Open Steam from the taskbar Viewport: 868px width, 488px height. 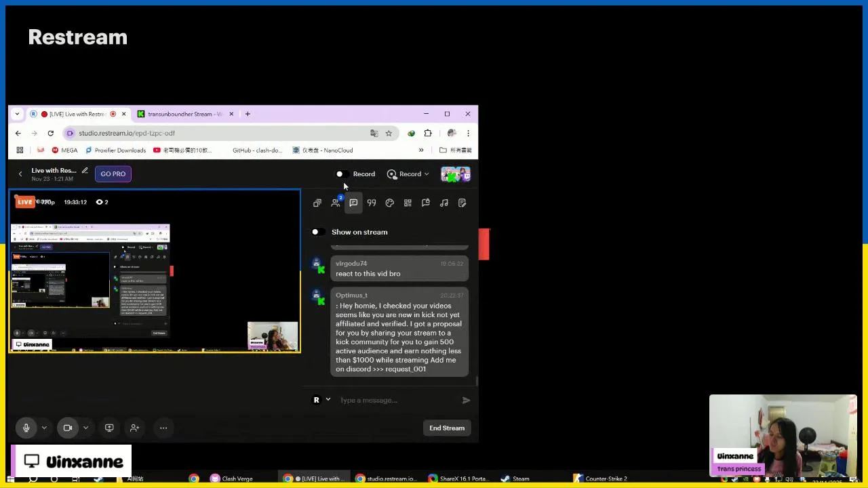(515, 479)
